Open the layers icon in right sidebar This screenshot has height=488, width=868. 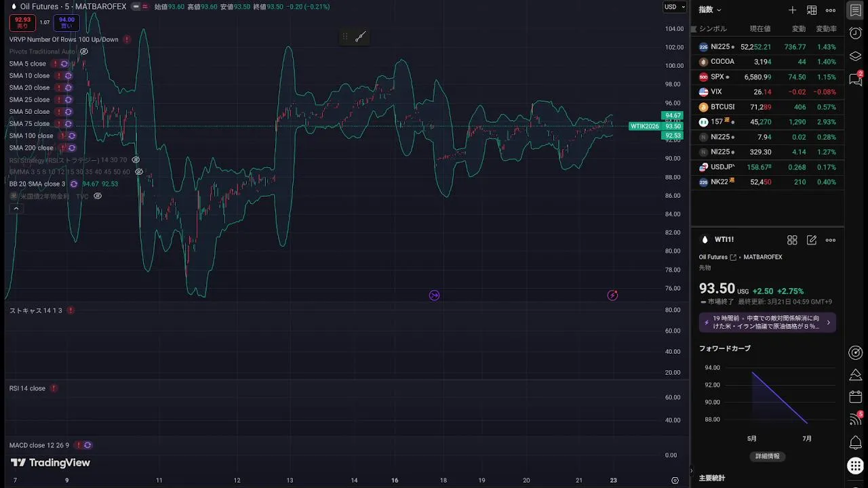coord(855,56)
